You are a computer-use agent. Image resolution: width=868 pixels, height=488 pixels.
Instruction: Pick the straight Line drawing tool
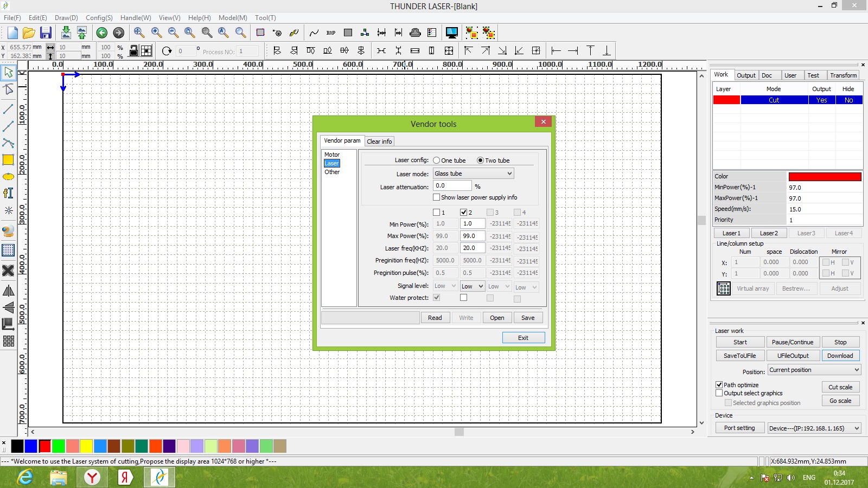pos(8,109)
